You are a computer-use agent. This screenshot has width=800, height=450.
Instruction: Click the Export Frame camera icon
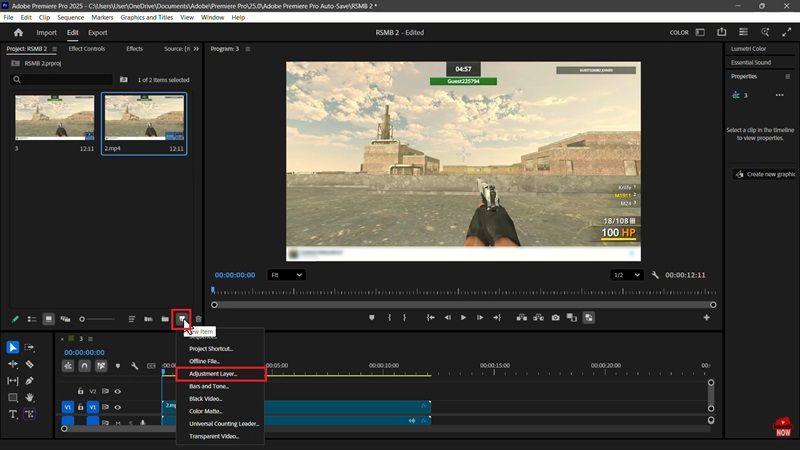pos(555,317)
